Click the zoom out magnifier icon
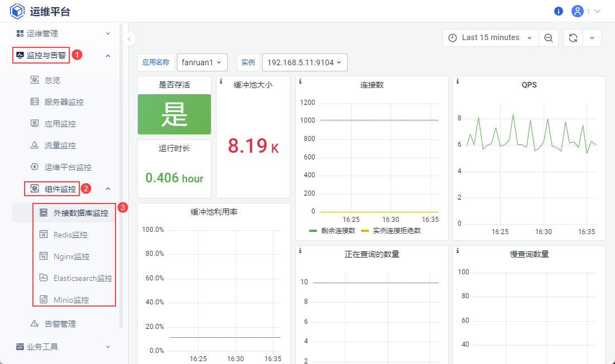 coord(549,38)
